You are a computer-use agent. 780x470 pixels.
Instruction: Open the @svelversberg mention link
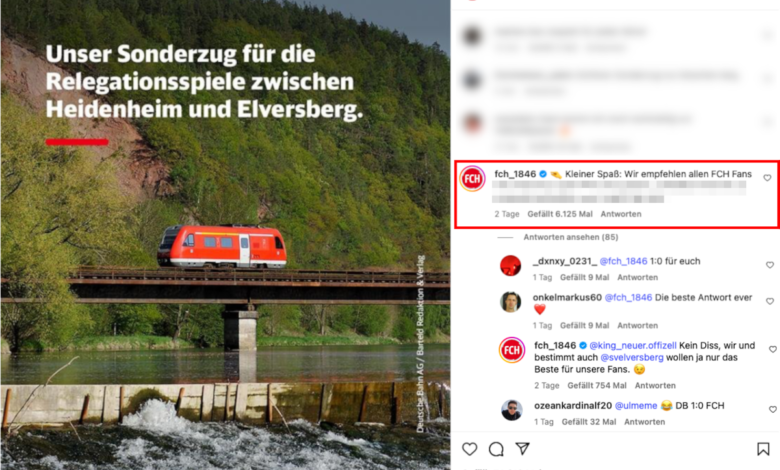tap(632, 358)
